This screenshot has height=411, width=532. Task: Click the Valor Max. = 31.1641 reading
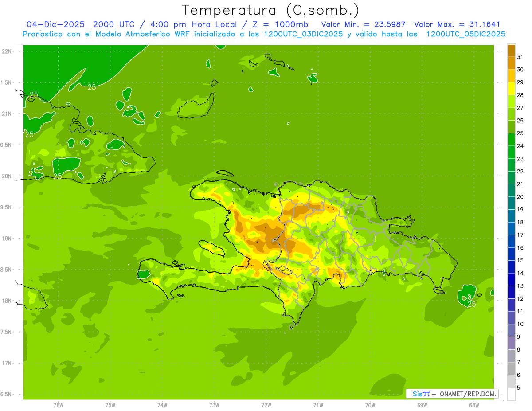pos(457,24)
